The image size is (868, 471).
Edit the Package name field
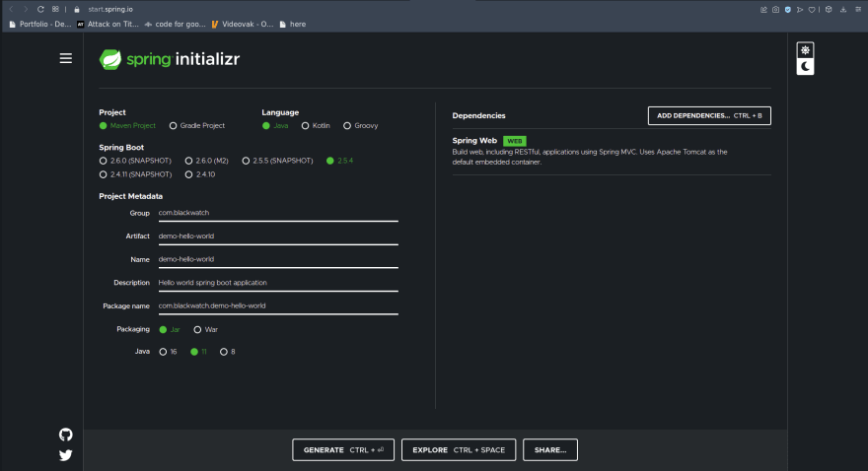(x=278, y=306)
